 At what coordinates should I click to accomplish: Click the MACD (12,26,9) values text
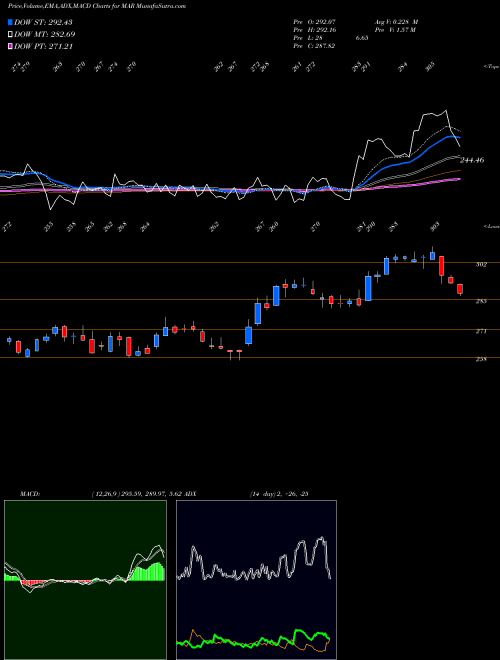click(137, 494)
